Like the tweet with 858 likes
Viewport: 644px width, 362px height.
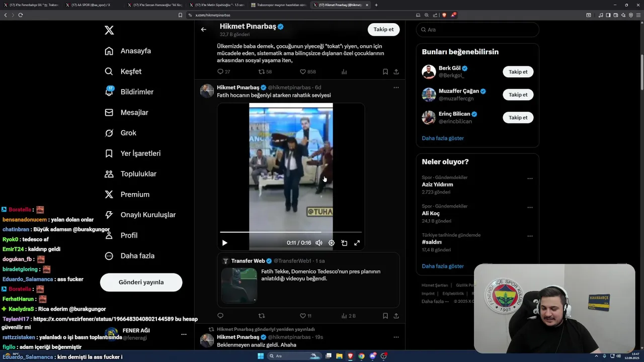pyautogui.click(x=303, y=71)
